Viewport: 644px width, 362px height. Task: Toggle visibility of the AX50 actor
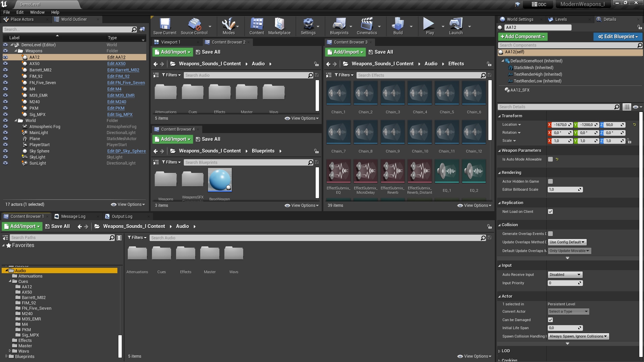[x=5, y=64]
